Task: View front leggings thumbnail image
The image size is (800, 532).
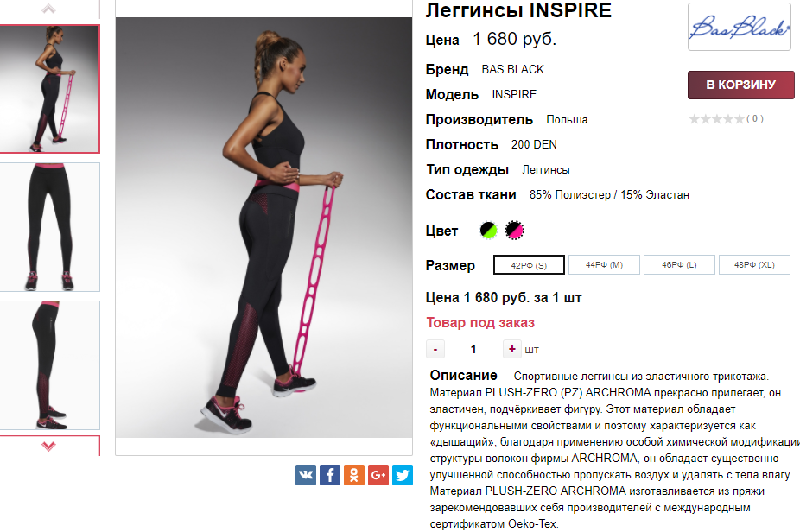Action: pos(49,227)
